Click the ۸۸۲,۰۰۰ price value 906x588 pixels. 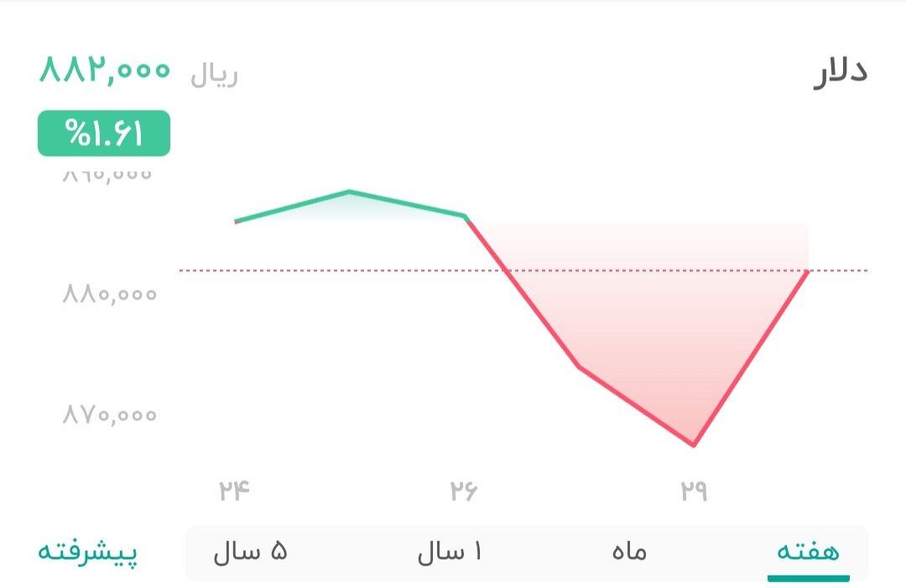[105, 73]
